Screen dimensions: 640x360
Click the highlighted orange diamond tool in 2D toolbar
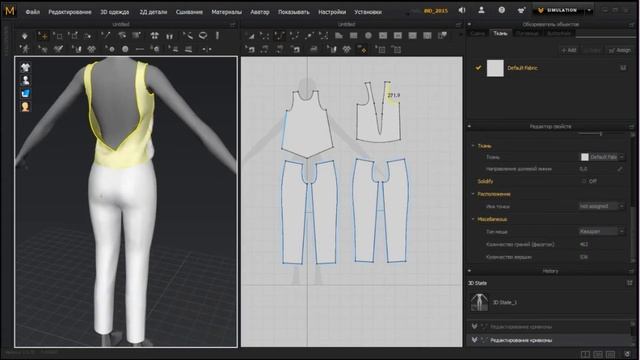(x=362, y=50)
